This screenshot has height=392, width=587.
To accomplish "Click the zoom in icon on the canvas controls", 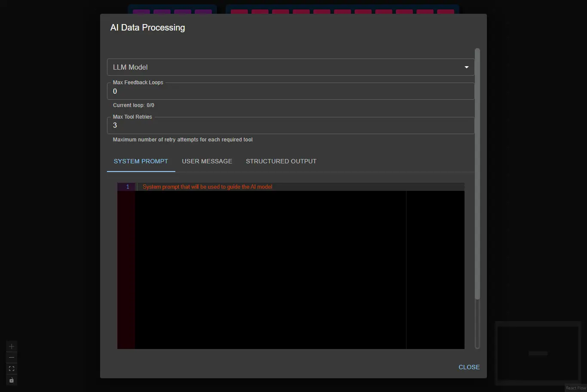I will coord(11,346).
